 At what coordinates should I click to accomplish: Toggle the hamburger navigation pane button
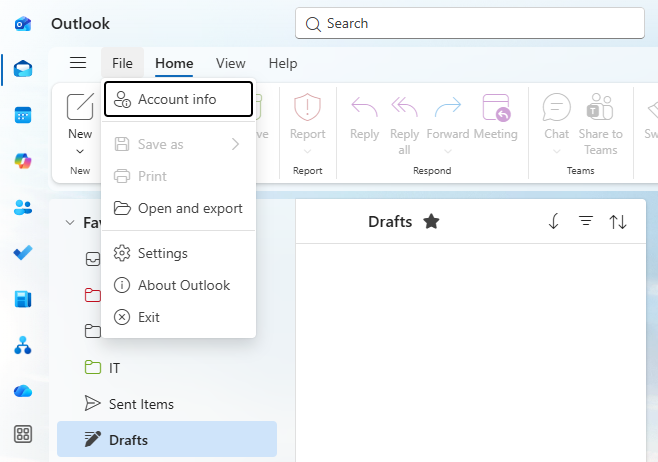point(78,63)
